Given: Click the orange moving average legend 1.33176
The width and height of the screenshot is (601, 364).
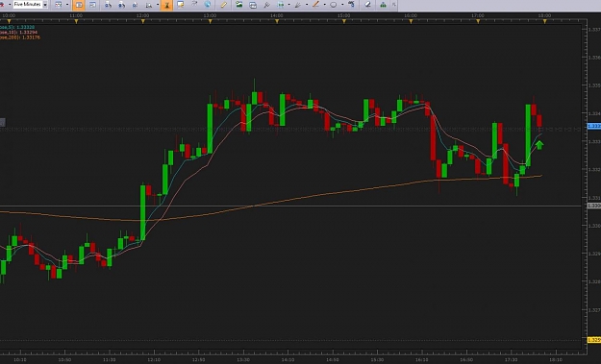Looking at the screenshot, I should click(x=20, y=37).
